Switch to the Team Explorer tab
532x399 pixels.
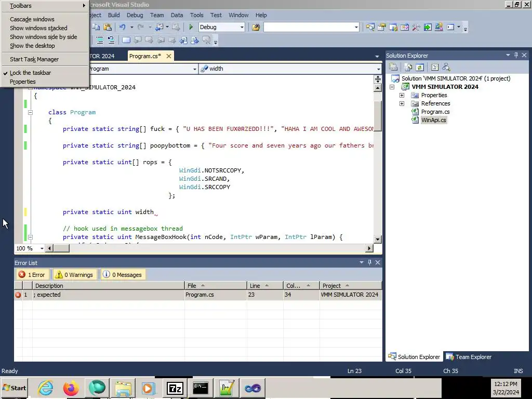(x=469, y=357)
